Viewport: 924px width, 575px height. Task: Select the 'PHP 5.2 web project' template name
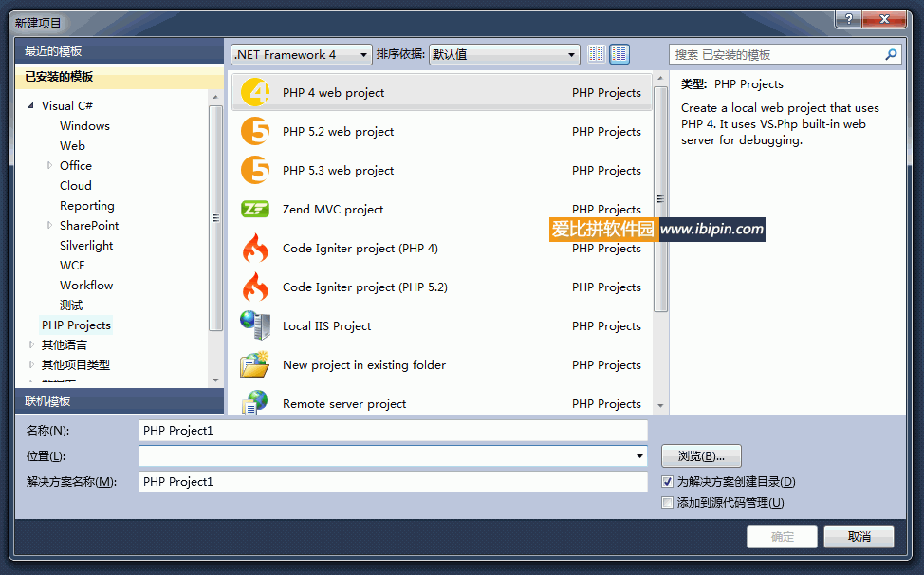339,131
